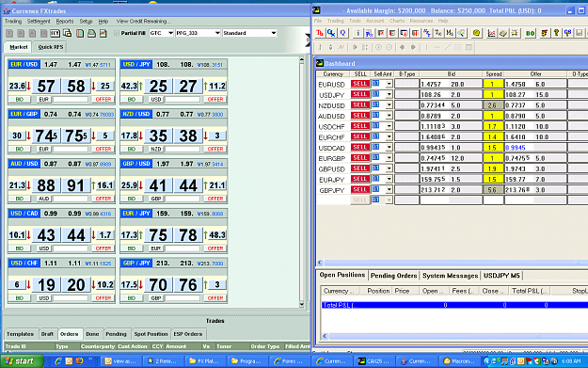Click the EUR/USD amount input field
This screenshot has width=588, height=368.
71,100
